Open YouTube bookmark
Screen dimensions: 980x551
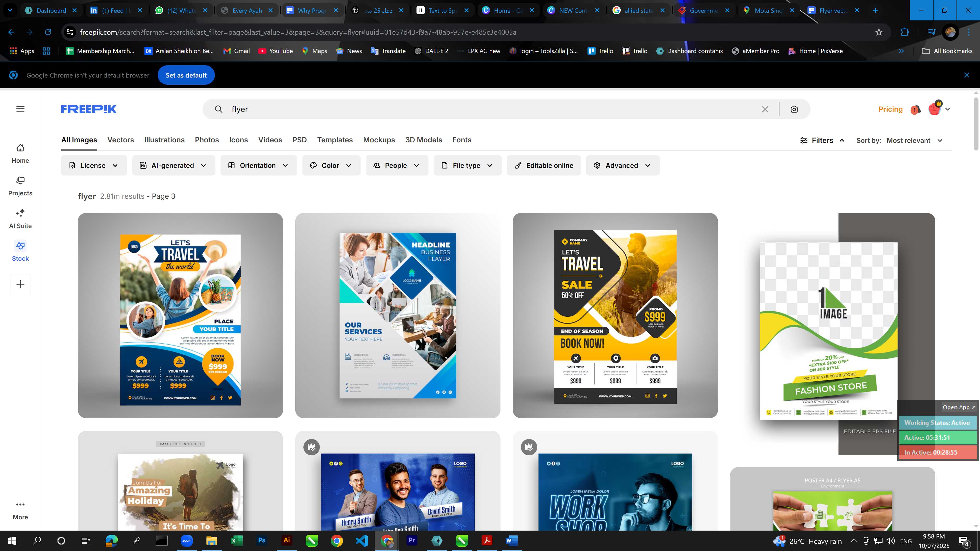(275, 51)
